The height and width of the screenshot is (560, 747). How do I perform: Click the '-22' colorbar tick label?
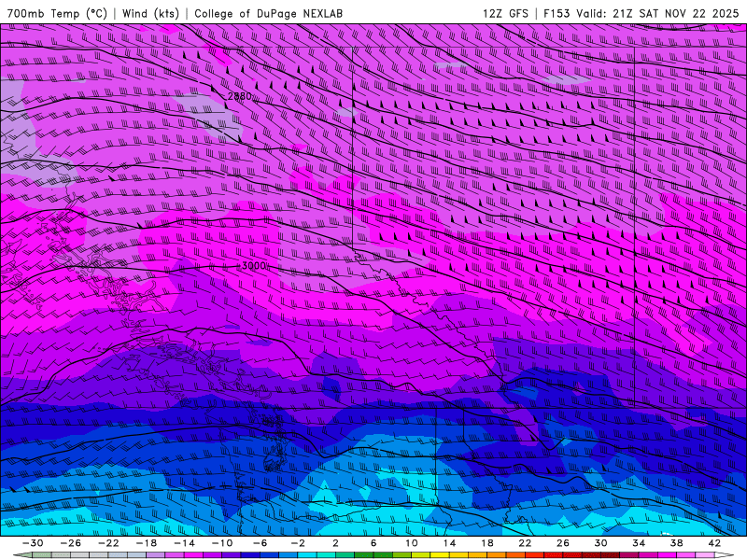[x=108, y=543]
